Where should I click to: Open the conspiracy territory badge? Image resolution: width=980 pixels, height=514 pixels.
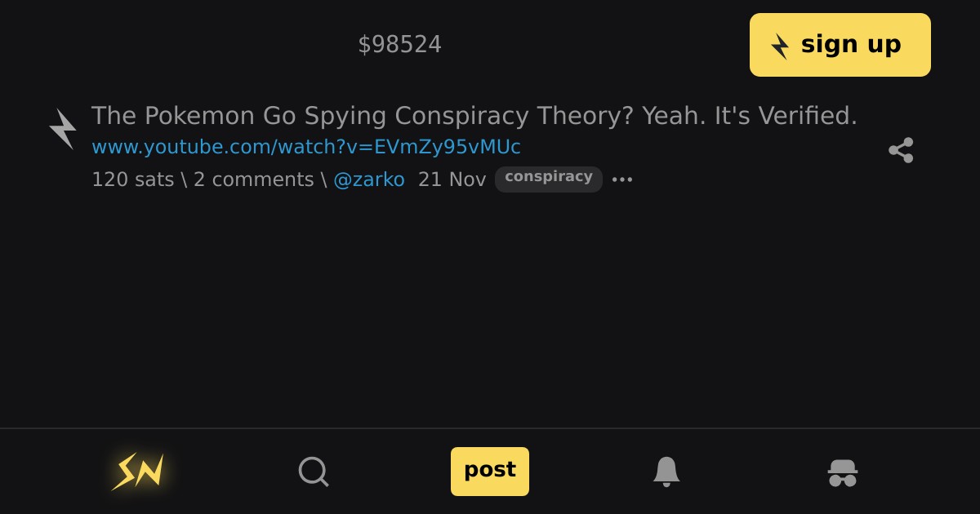(549, 179)
